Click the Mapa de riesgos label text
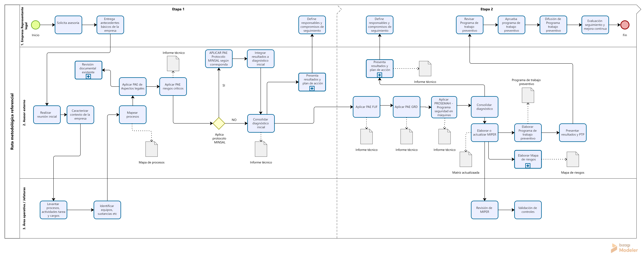 click(573, 173)
